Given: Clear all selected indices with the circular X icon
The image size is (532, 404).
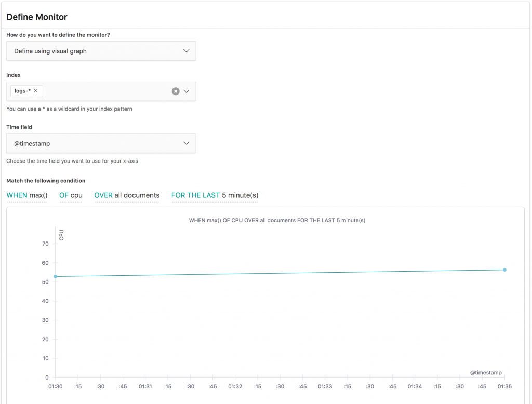Looking at the screenshot, I should point(176,91).
